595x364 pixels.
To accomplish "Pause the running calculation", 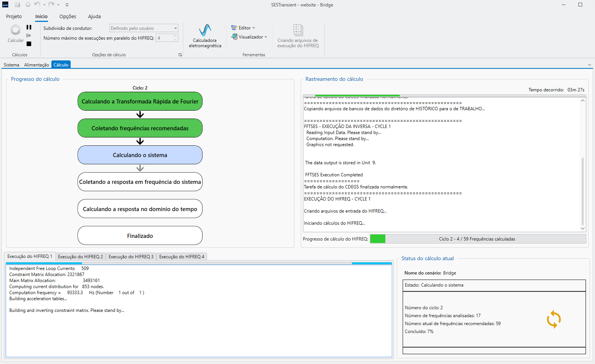I will click(x=29, y=27).
